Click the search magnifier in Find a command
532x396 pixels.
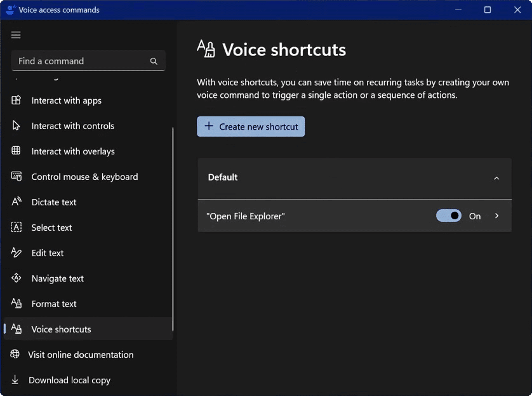(x=154, y=61)
